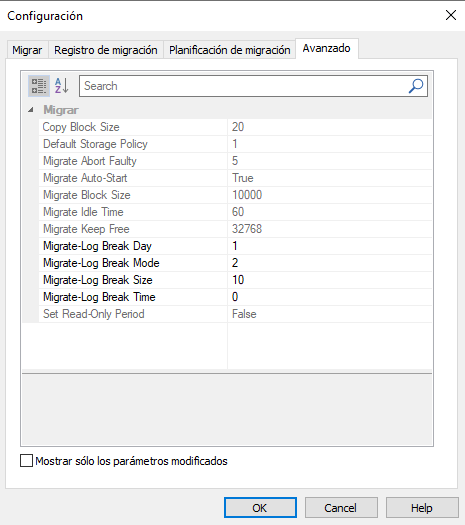The height and width of the screenshot is (525, 465).
Task: Collapse the Migrar category
Action: [x=31, y=110]
